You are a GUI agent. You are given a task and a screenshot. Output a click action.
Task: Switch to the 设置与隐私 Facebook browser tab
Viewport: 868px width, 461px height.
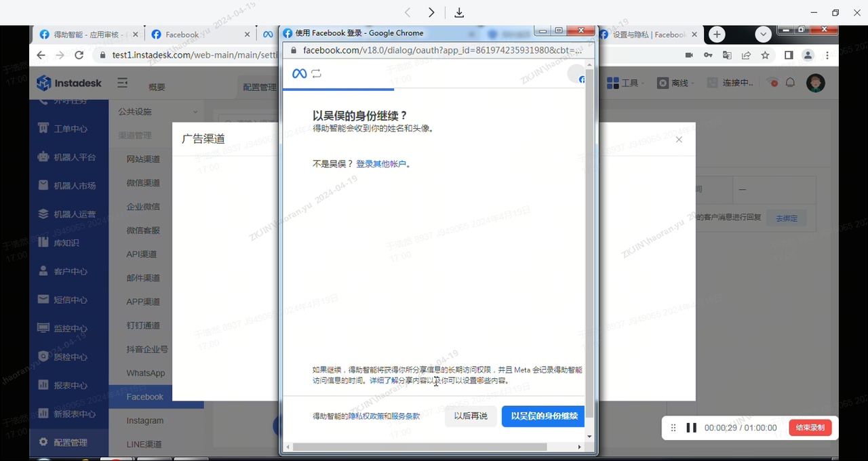[x=648, y=35]
